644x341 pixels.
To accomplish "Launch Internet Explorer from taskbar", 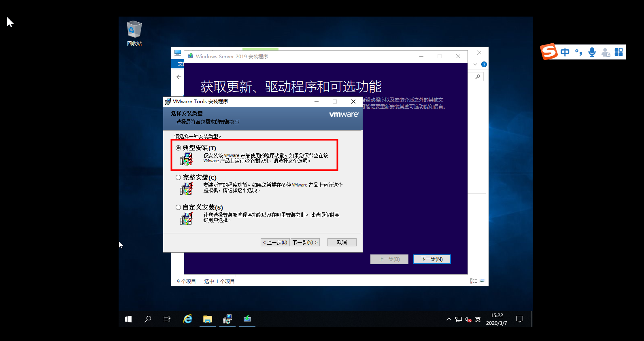I will (x=188, y=319).
